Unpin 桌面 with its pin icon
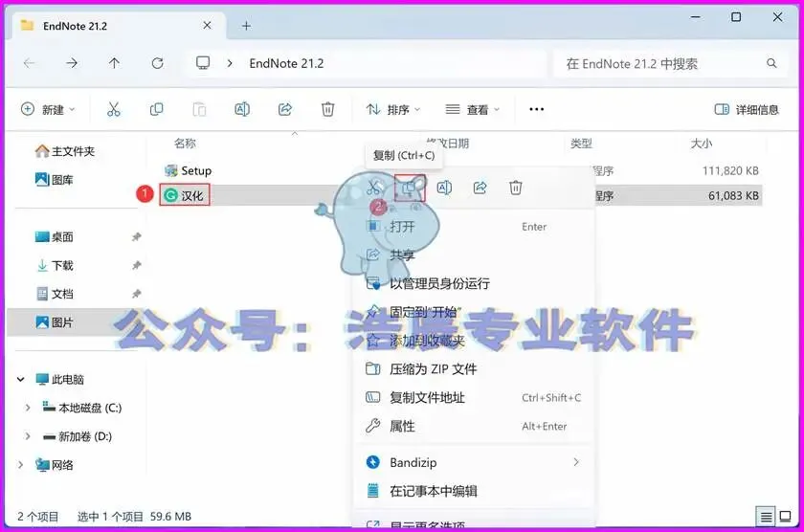The width and height of the screenshot is (804, 532). pos(136,236)
